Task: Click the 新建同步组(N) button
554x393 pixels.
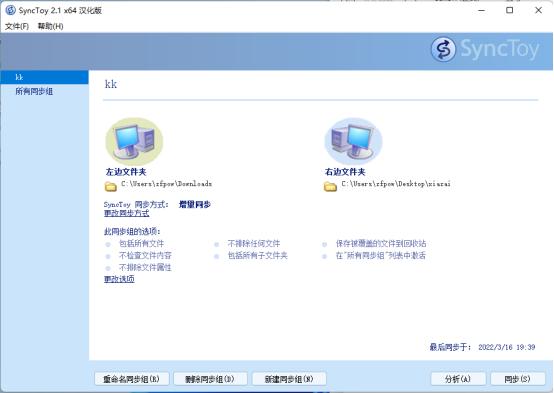Action: pyautogui.click(x=289, y=379)
